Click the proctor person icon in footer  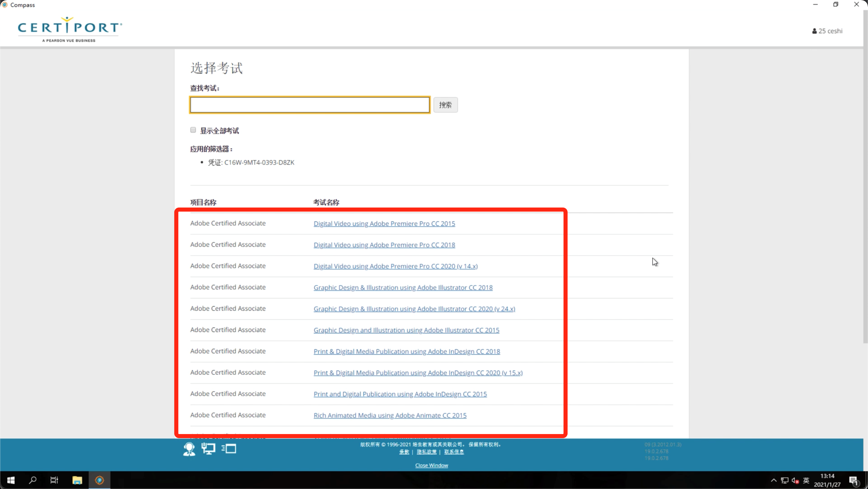coord(189,449)
